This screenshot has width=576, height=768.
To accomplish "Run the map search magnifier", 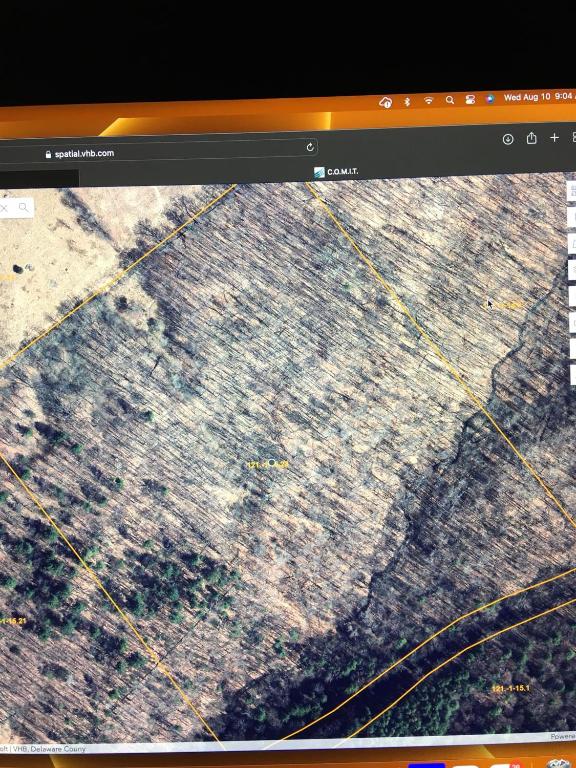I will click(x=24, y=208).
